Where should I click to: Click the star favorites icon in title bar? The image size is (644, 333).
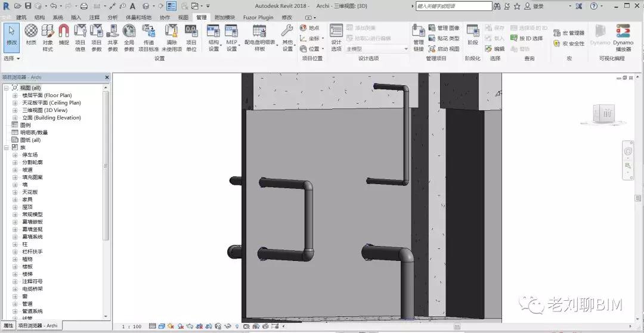point(517,6)
